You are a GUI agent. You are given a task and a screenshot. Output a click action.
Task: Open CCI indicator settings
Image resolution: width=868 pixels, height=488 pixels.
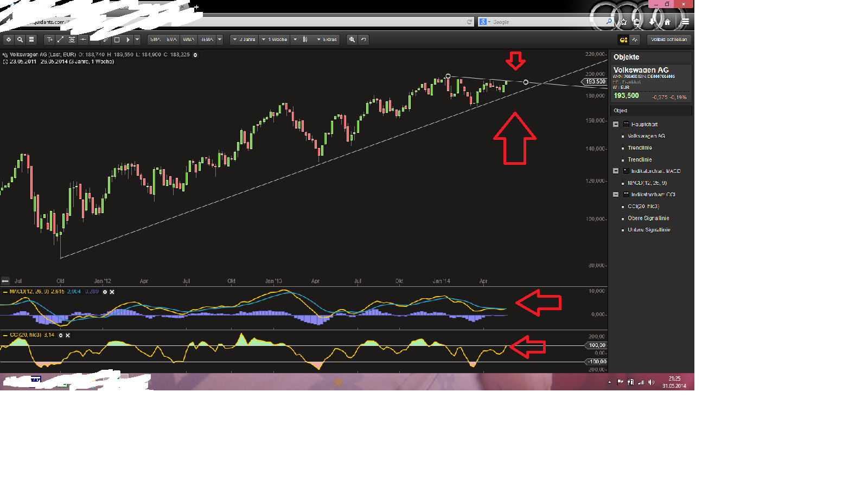(x=61, y=335)
